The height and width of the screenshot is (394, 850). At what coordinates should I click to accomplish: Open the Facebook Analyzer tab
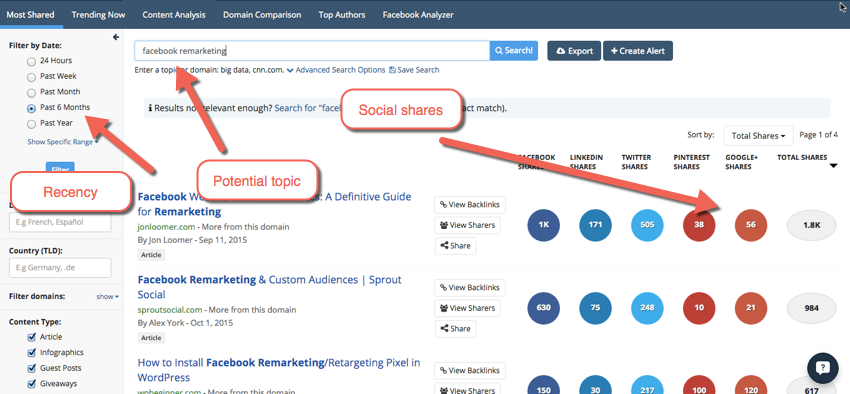tap(418, 15)
